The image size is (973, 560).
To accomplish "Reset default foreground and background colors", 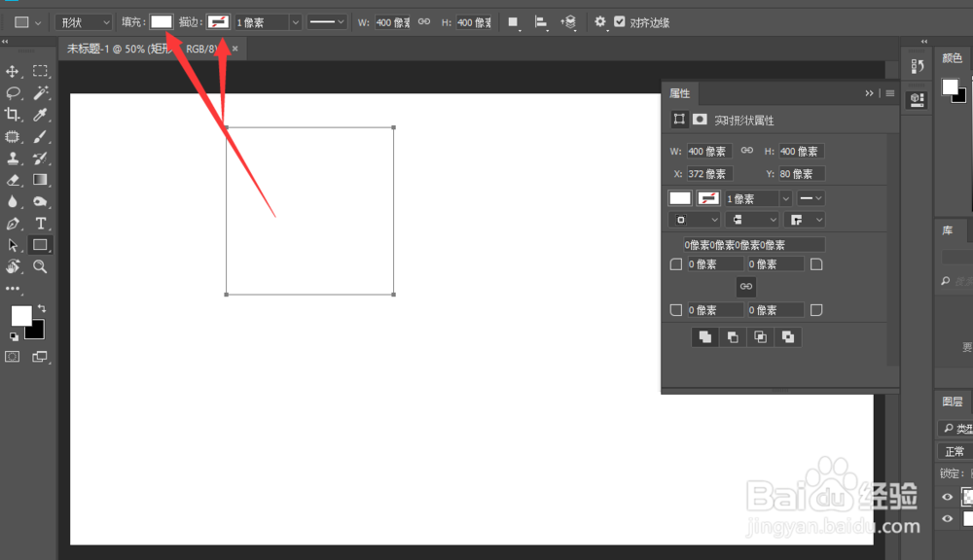I will click(x=14, y=336).
